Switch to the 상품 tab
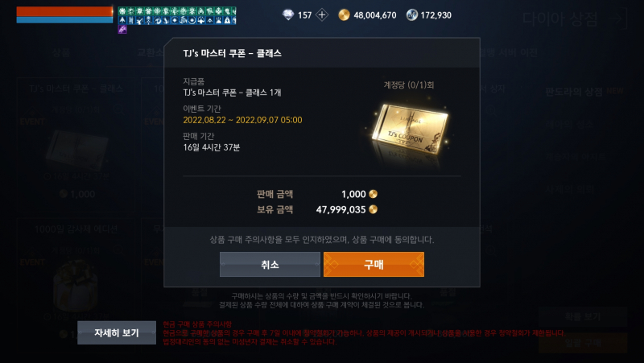 point(61,52)
